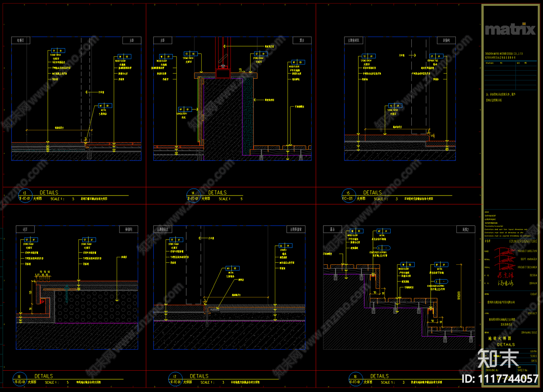Screen dimensions: 543x392
Task: Click top-right room label box of detail 14
Action: click(302, 40)
